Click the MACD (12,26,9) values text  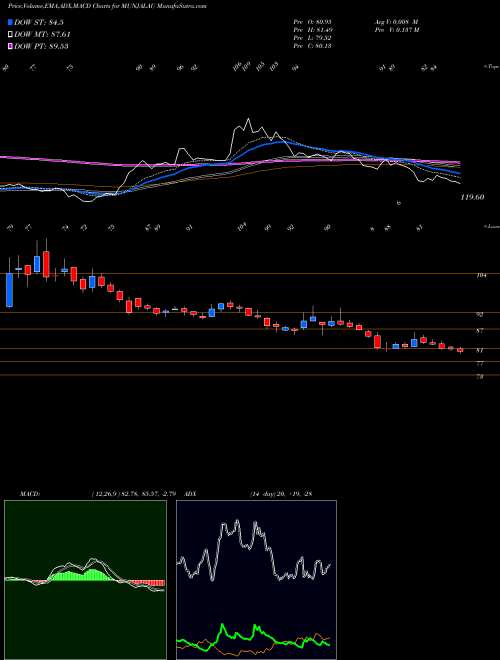136,494
